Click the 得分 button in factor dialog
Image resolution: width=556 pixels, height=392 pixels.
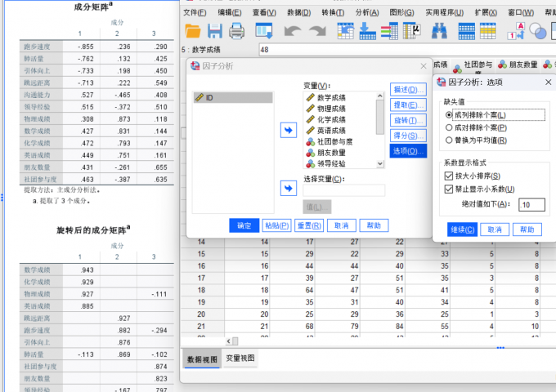408,136
